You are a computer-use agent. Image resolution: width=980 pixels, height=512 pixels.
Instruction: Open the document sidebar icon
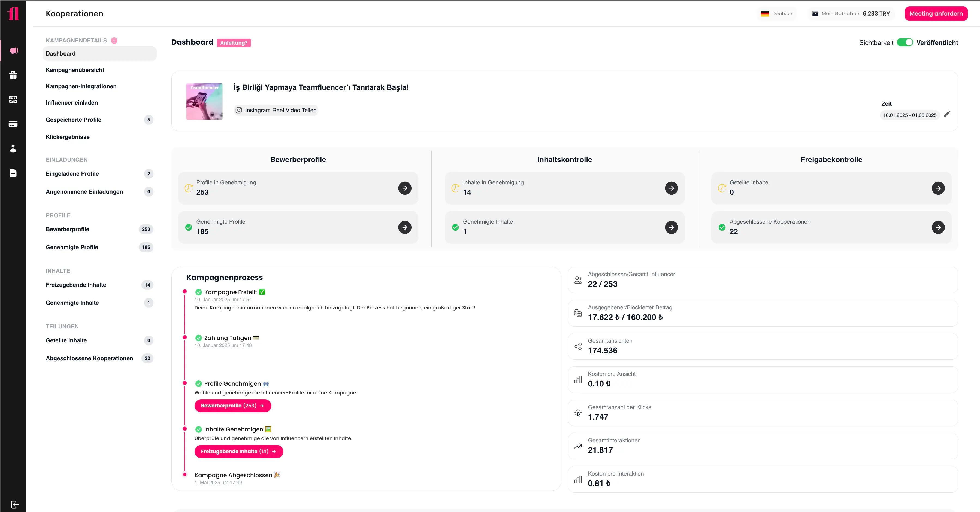[13, 173]
